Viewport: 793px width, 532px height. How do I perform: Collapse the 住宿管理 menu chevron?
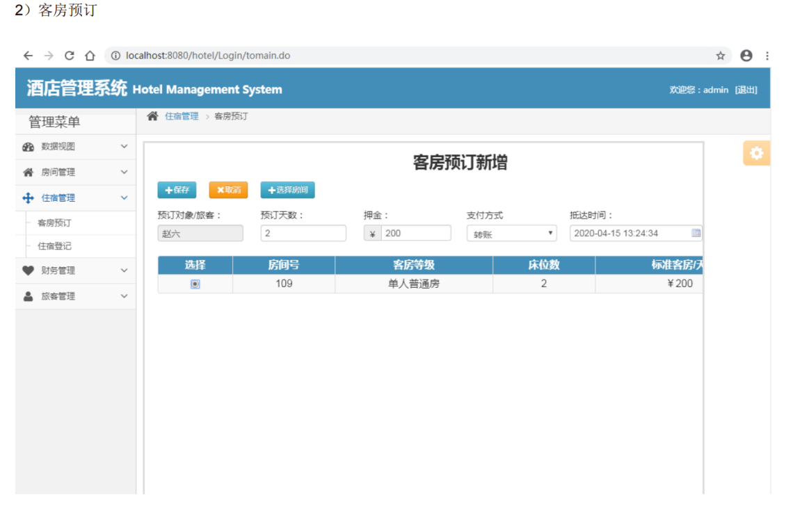click(x=124, y=198)
